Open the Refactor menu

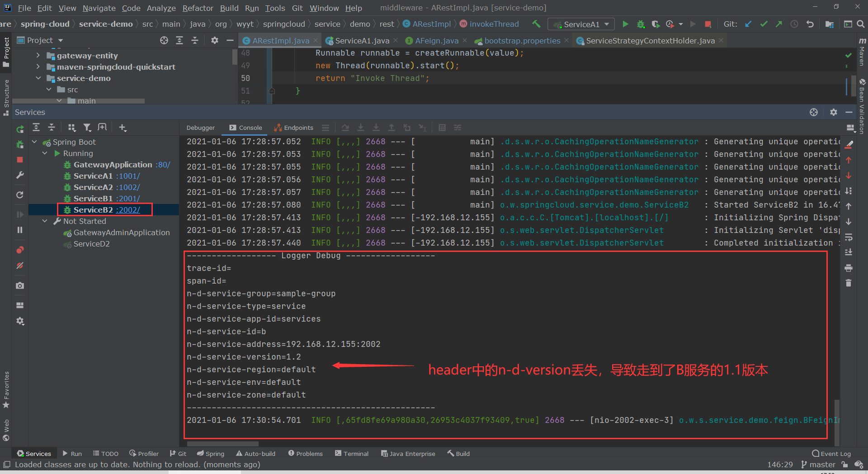tap(198, 8)
